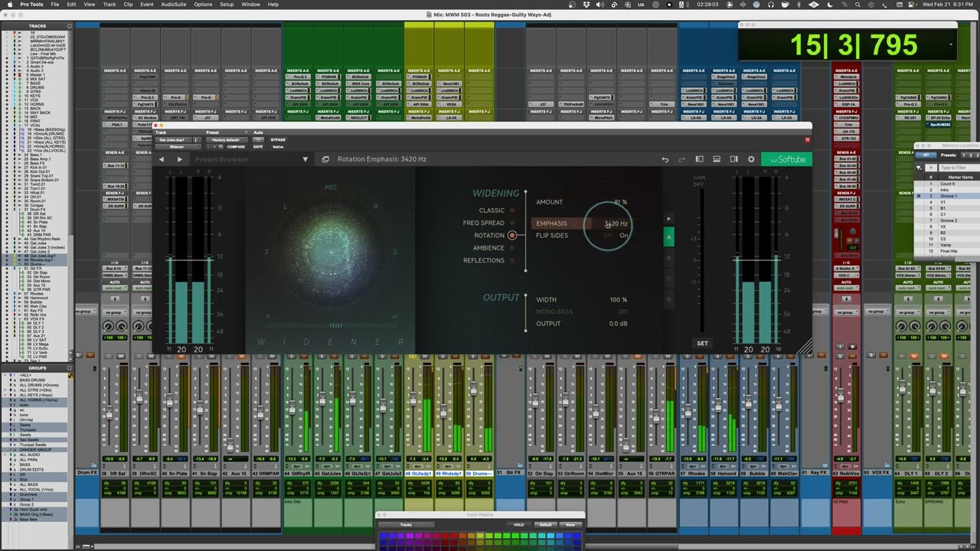Screen dimensions: 980x551
Task: Click the None button in Color Palette
Action: click(x=570, y=525)
